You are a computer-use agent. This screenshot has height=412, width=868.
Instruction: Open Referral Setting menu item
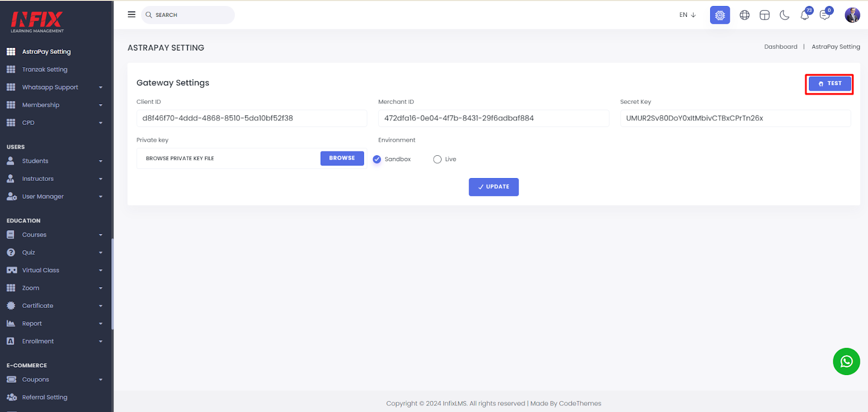(x=44, y=397)
